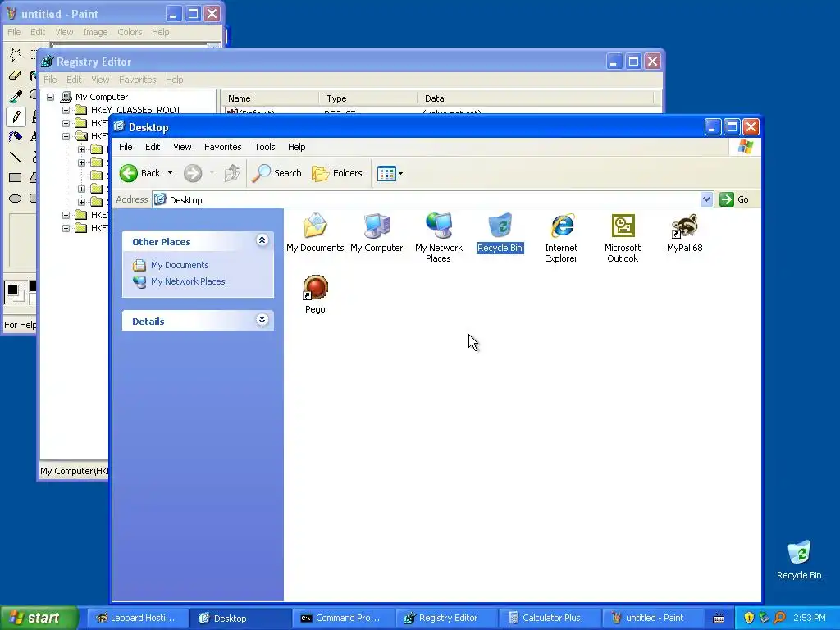The image size is (840, 630).
Task: Open the Views dropdown button
Action: [x=390, y=173]
